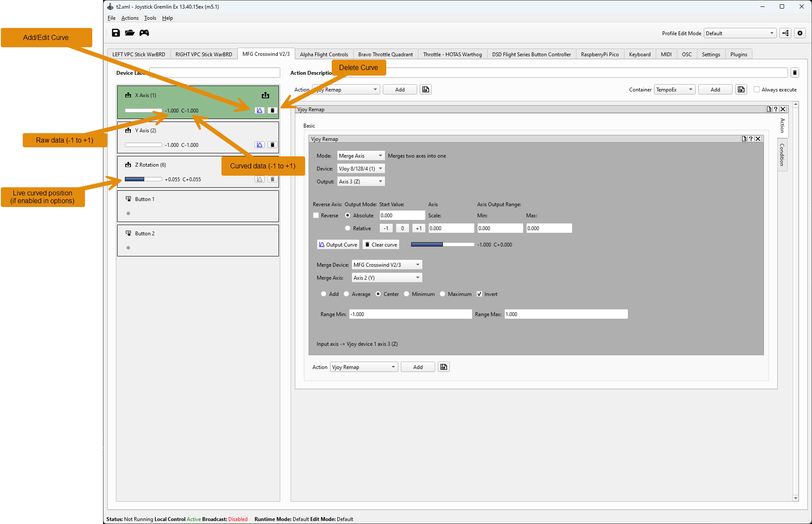Close the outer Vjoy Remap container

pos(783,109)
